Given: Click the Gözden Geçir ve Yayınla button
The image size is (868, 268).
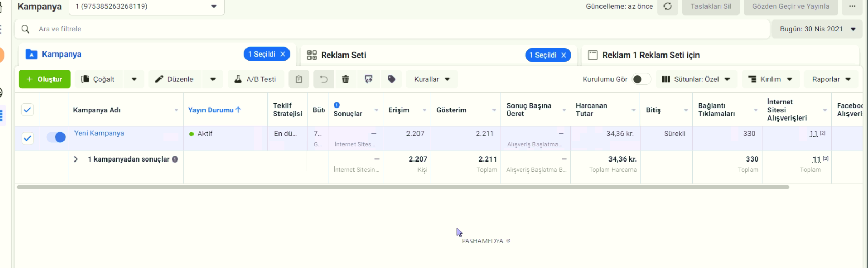Looking at the screenshot, I should click(x=790, y=6).
